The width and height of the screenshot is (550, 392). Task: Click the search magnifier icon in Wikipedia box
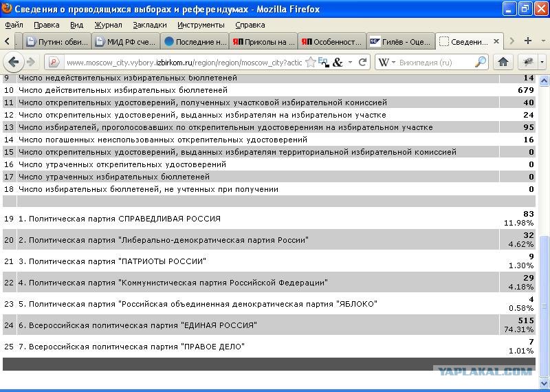(x=480, y=62)
